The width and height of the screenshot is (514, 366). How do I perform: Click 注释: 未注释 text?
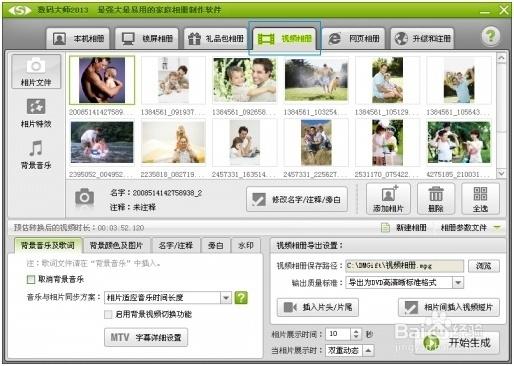tap(133, 207)
